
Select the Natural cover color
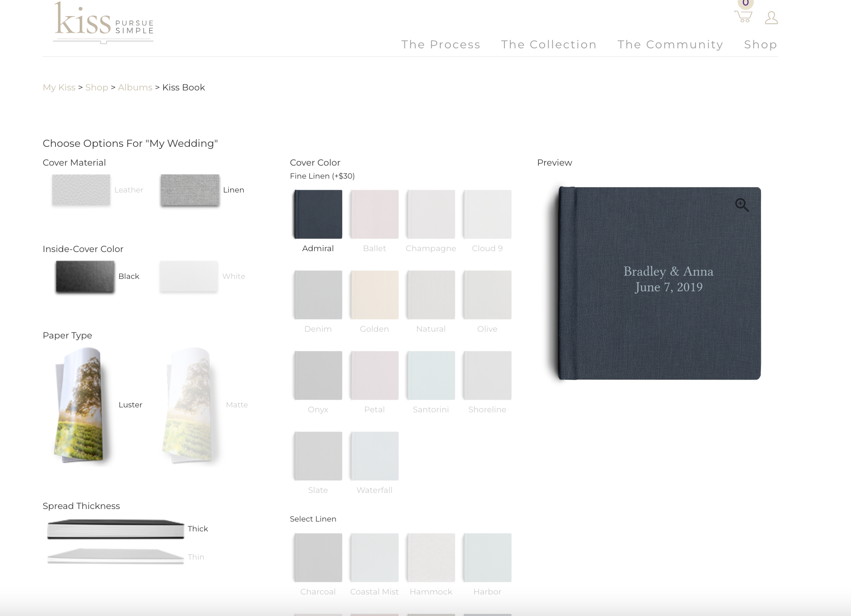[x=430, y=295]
